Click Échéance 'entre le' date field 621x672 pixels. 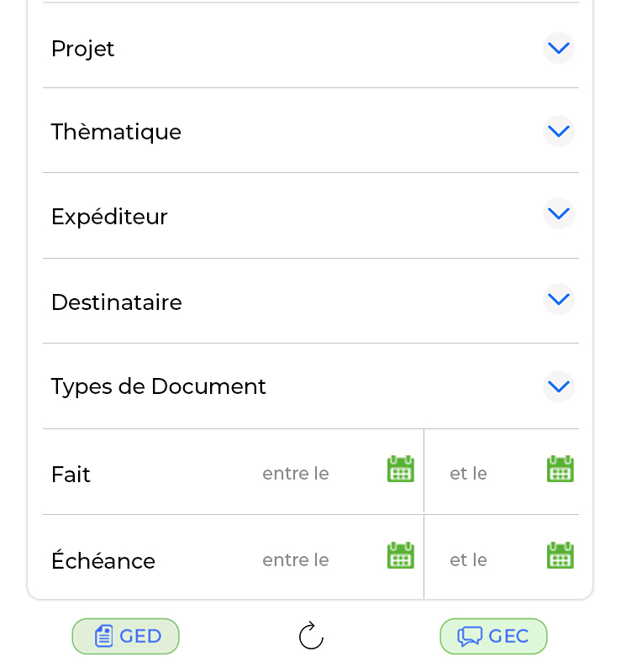pos(296,560)
